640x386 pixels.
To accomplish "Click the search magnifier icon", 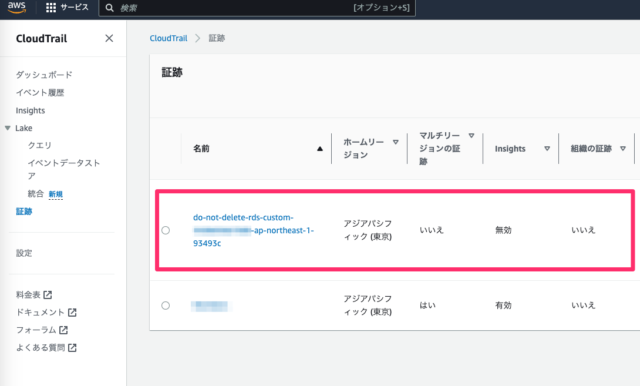I will click(x=109, y=8).
